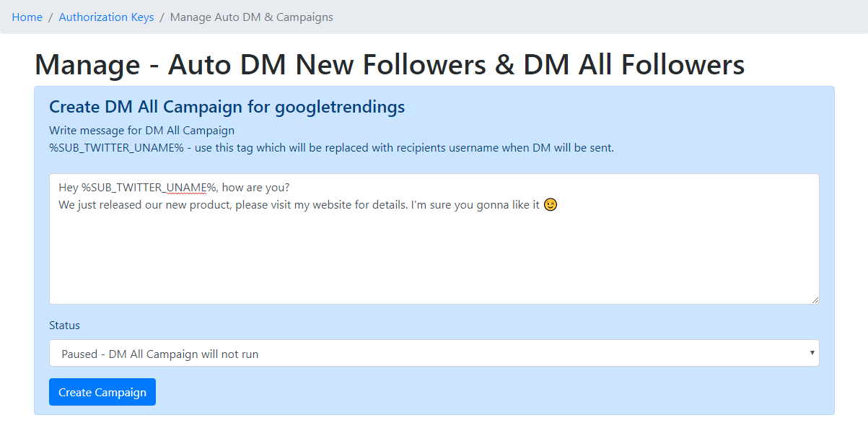The height and width of the screenshot is (441, 868).
Task: Click the Status field label
Action: 64,326
